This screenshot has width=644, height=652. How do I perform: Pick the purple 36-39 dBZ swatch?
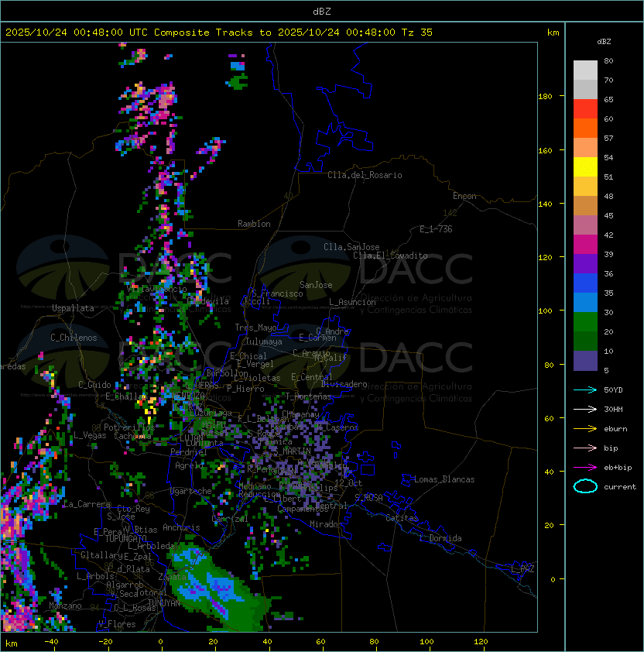pyautogui.click(x=585, y=264)
